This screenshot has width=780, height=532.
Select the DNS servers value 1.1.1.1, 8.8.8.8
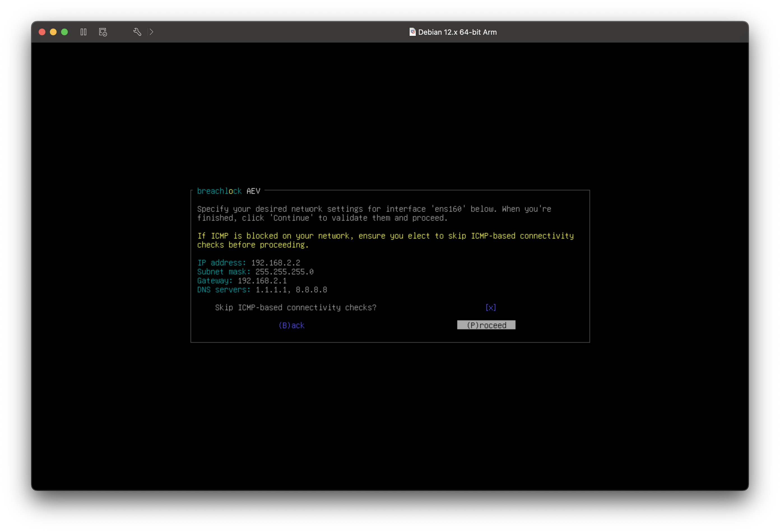point(291,290)
